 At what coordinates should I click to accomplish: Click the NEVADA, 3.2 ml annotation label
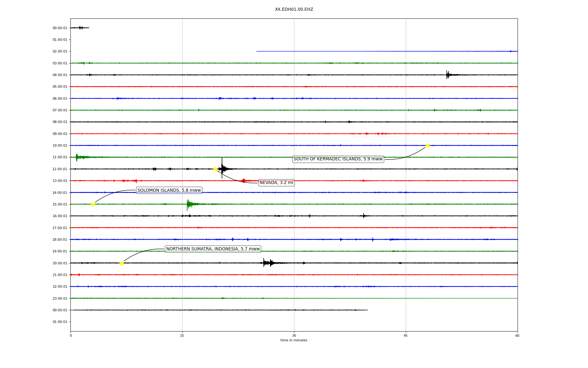click(x=276, y=183)
